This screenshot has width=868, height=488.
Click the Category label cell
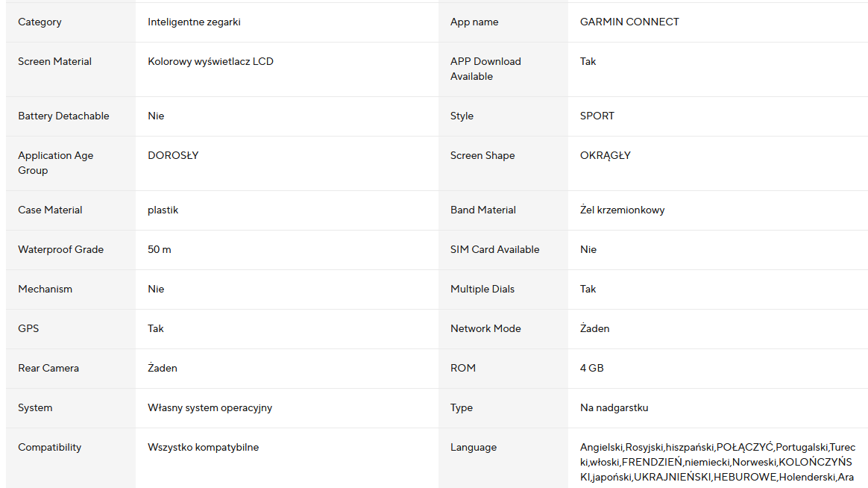coord(40,22)
